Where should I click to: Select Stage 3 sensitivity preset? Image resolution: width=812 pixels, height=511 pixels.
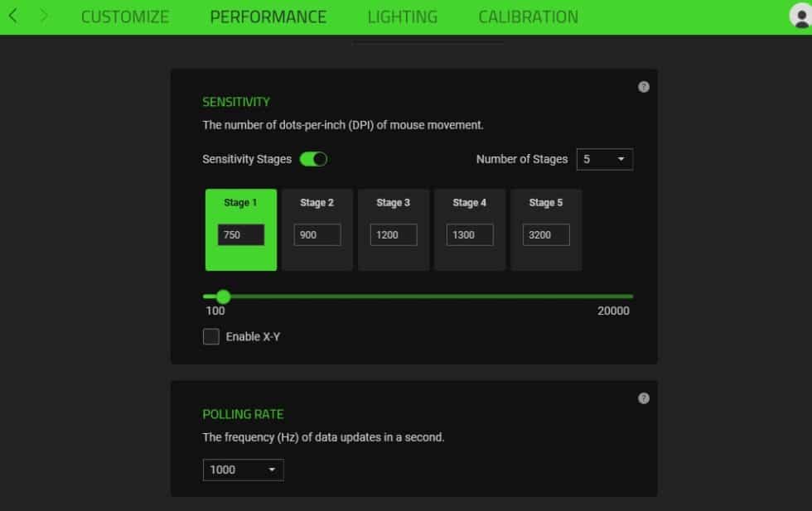pos(393,202)
